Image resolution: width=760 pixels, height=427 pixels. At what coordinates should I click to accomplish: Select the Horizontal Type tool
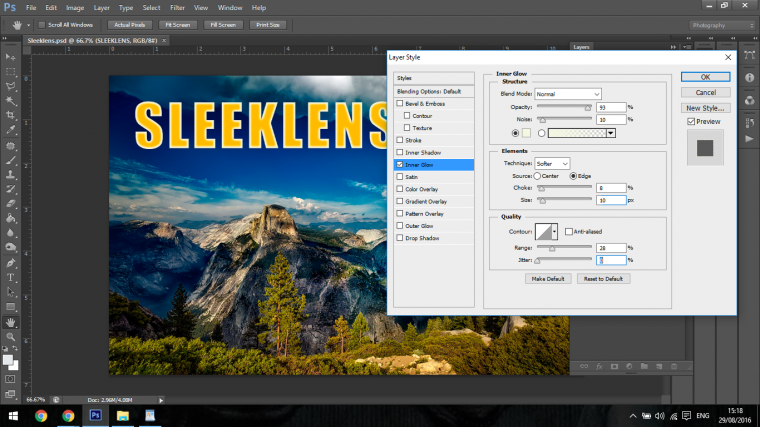pos(10,278)
